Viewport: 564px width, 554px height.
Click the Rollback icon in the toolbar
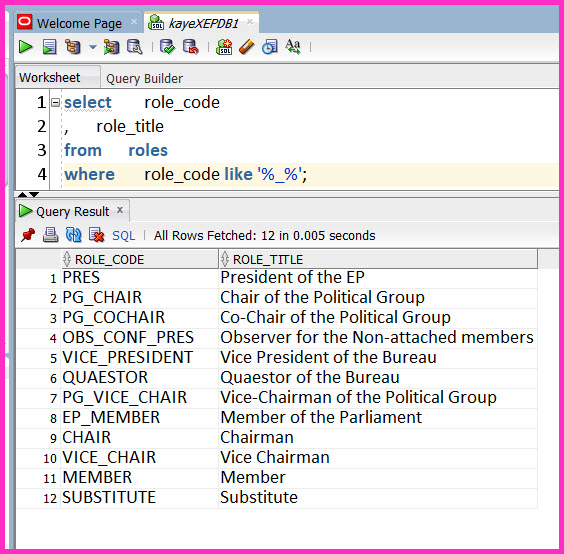coord(191,47)
